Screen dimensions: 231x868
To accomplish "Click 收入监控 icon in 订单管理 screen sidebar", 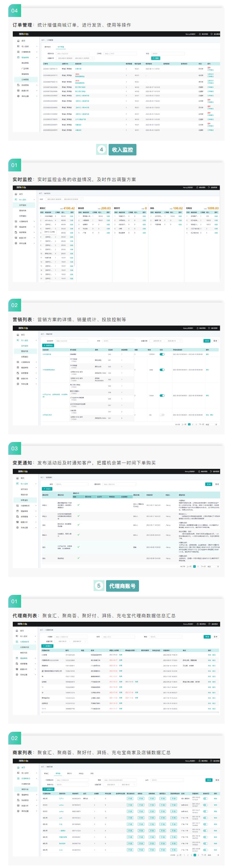I will pos(18,46).
